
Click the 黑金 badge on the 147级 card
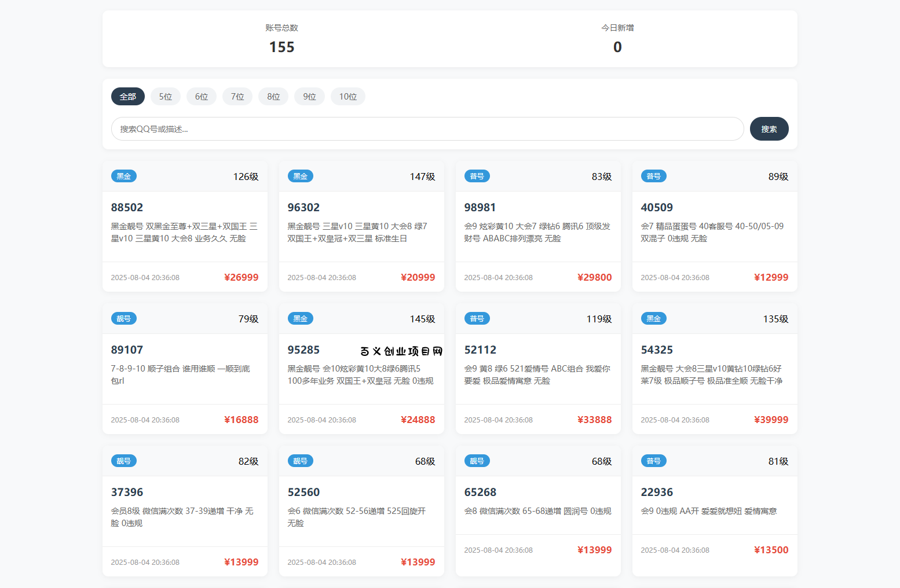point(301,176)
